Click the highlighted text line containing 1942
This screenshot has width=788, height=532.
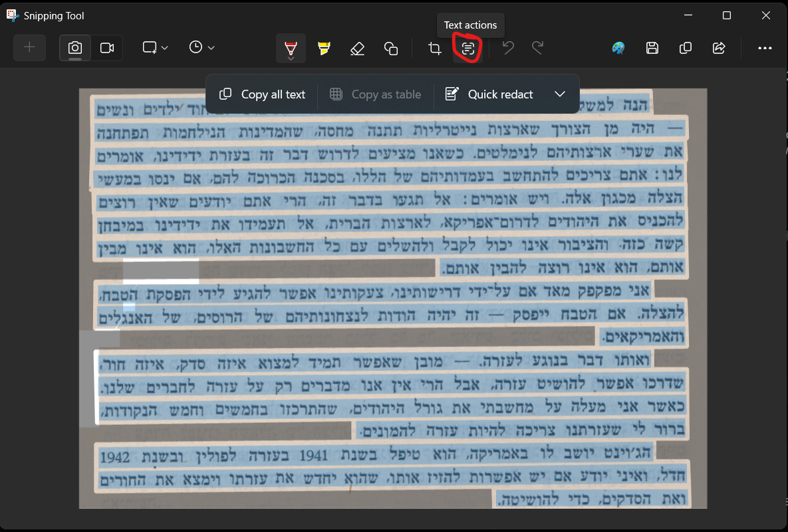(375, 455)
